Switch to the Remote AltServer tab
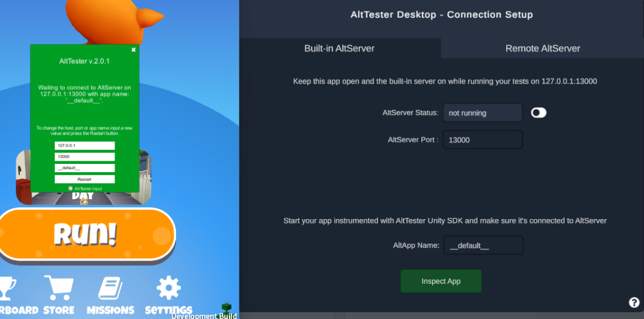The image size is (644, 319). pos(543,48)
